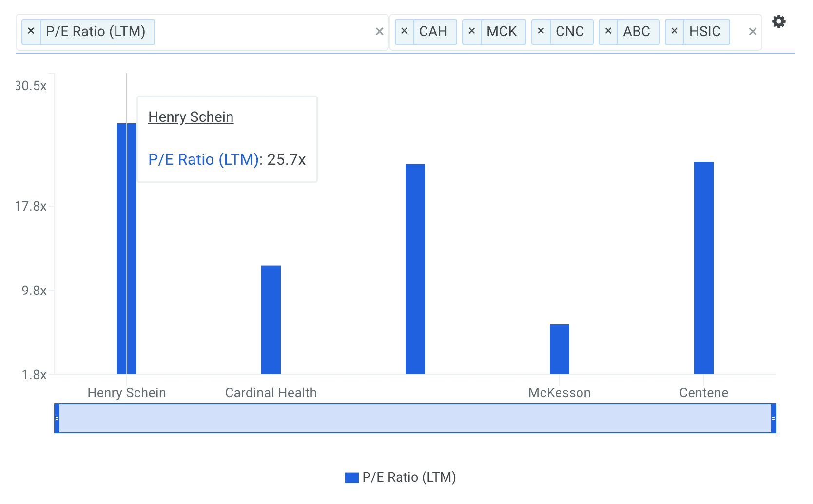The height and width of the screenshot is (504, 813).
Task: Select the unlabeled middle bar
Action: [415, 269]
